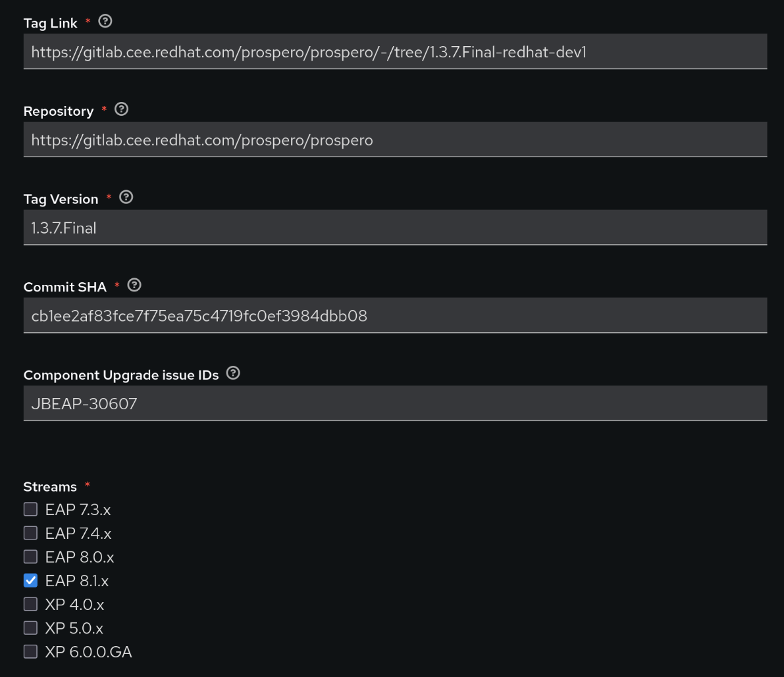This screenshot has width=784, height=677.
Task: Select the EAP 8.0.x checkbox
Action: 30,557
